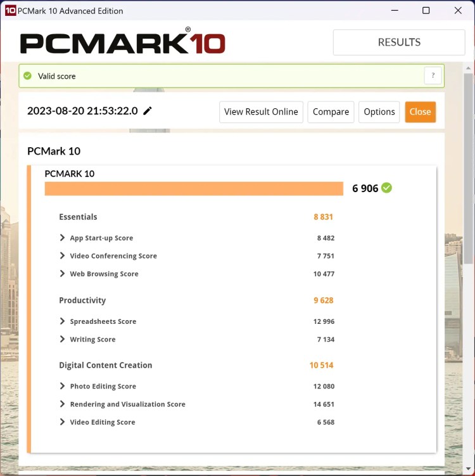Click View Result Online button

[x=261, y=112]
